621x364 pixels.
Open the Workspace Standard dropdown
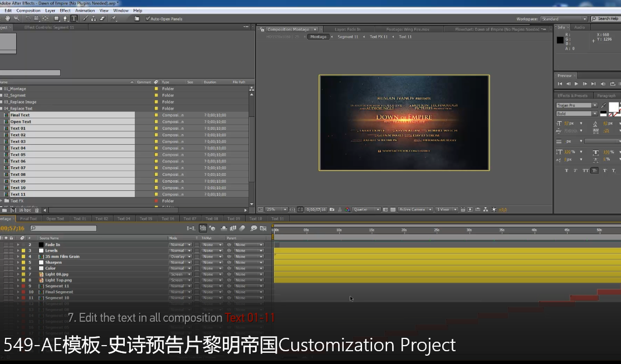point(564,18)
